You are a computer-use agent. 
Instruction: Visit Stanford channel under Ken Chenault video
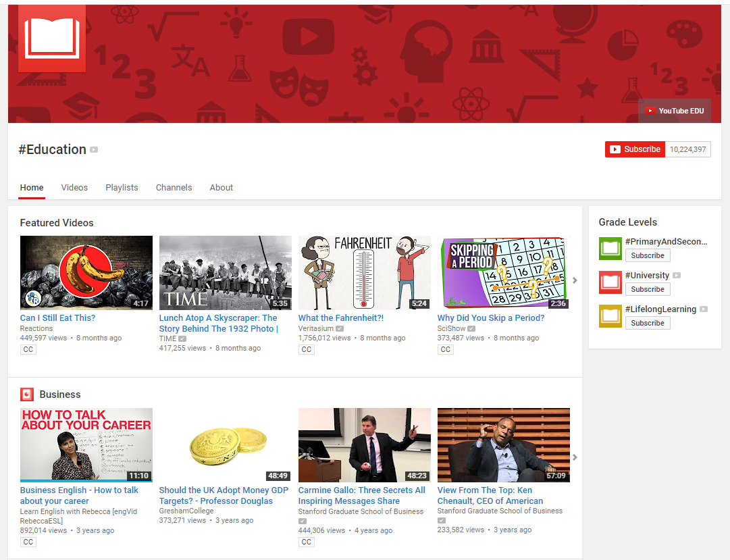[x=500, y=511]
